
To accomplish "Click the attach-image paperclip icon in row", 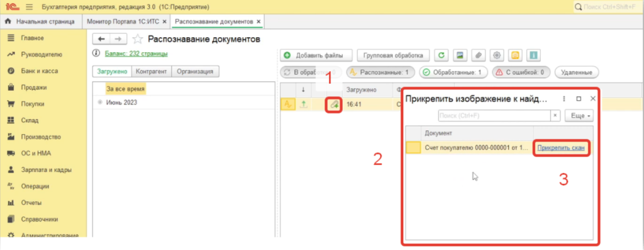I will click(x=334, y=105).
